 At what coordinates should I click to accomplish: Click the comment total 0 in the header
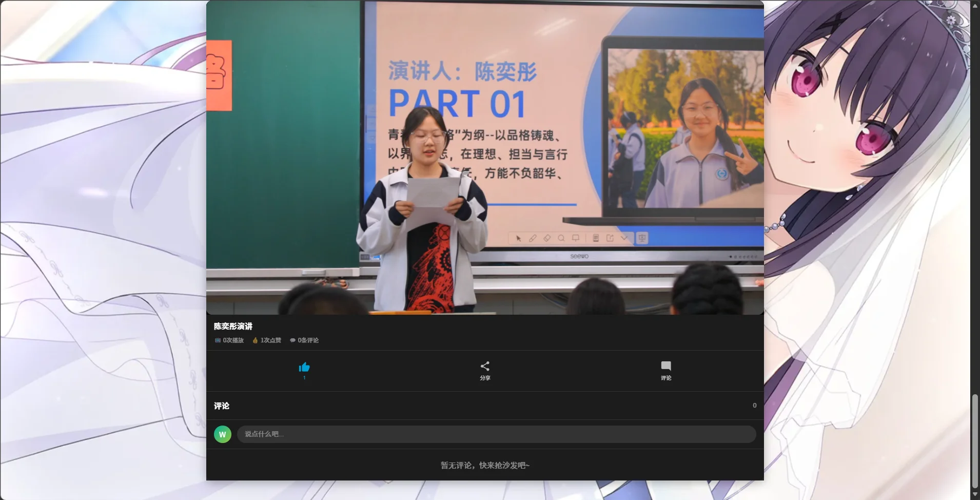coord(754,406)
